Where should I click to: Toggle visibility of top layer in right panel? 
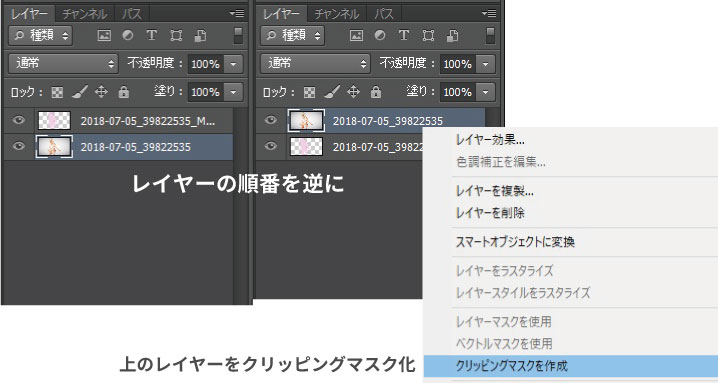[x=271, y=120]
